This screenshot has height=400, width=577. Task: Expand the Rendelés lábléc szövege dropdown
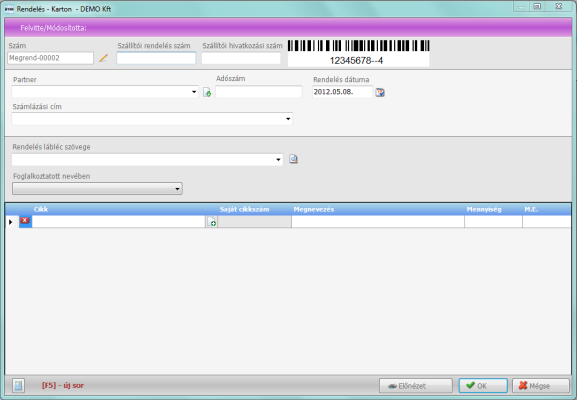pyautogui.click(x=278, y=160)
